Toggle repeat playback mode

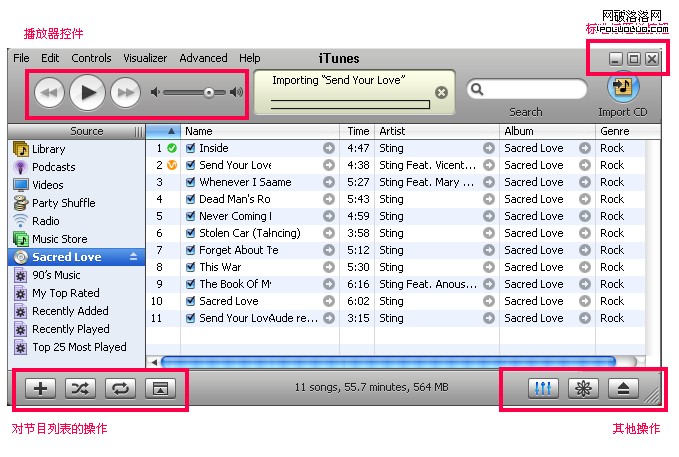120,389
